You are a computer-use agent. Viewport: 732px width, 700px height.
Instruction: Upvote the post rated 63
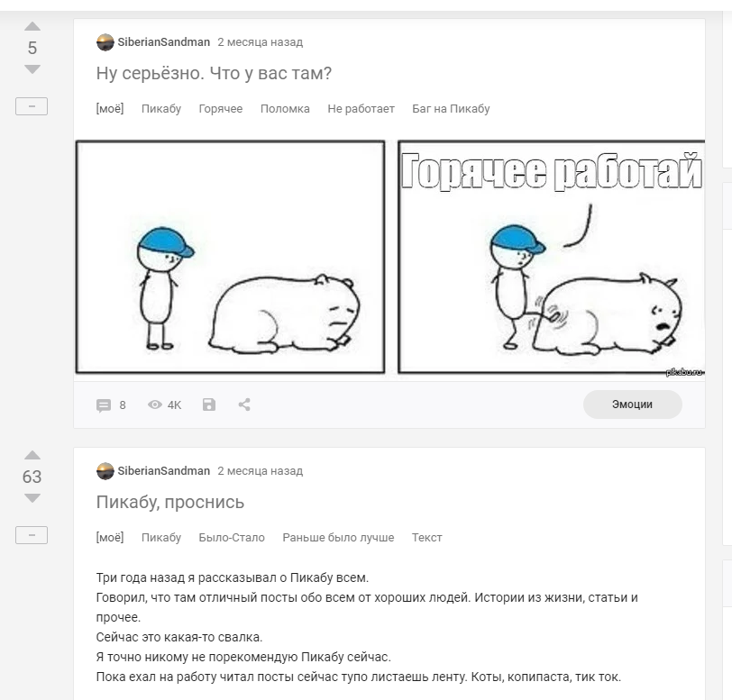pos(32,456)
